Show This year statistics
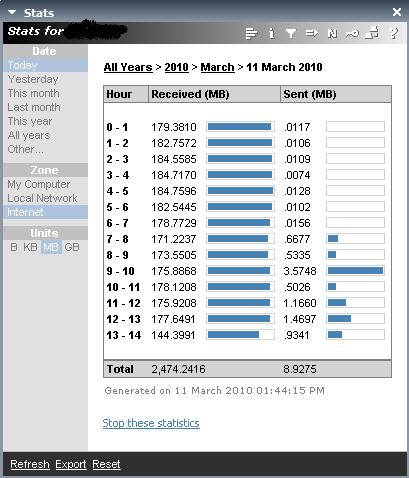Viewport: 409px width, 478px height. click(30, 121)
